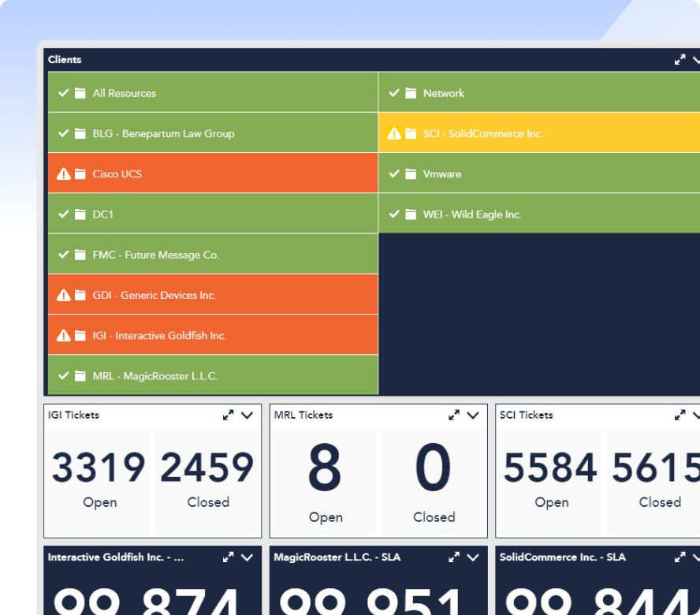
Task: Open GDI - Generic Devices Inc. client
Action: pos(213,294)
